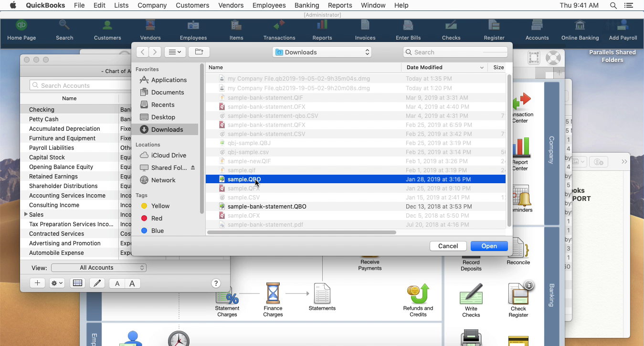Viewport: 644px width, 346px height.
Task: Open Statement Charges icon
Action: click(x=227, y=301)
